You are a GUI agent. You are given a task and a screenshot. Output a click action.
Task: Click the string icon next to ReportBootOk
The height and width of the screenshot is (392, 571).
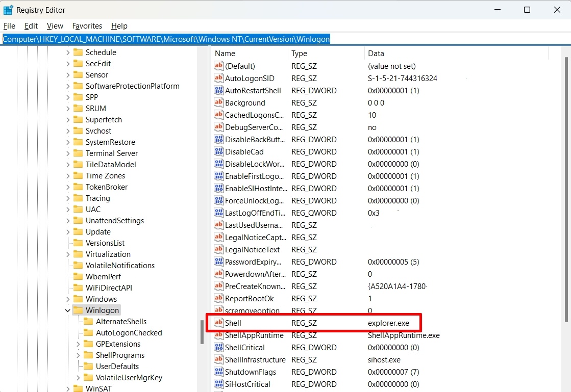(218, 299)
